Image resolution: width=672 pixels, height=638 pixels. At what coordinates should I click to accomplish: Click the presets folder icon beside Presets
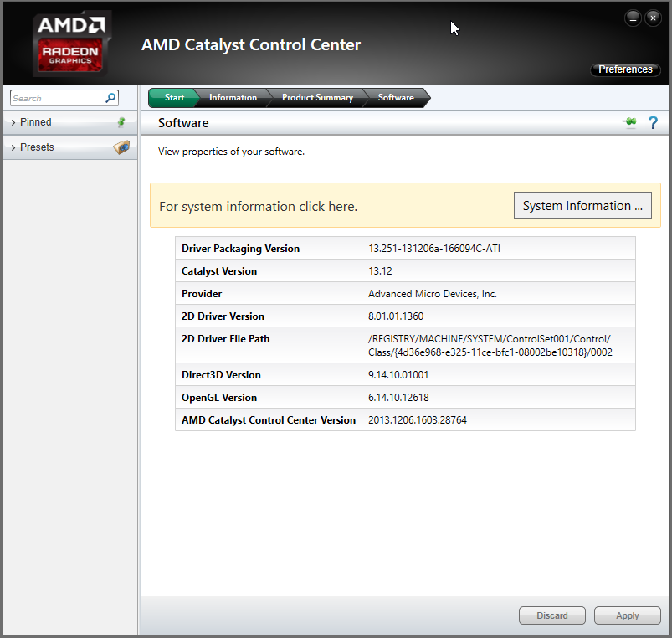122,147
